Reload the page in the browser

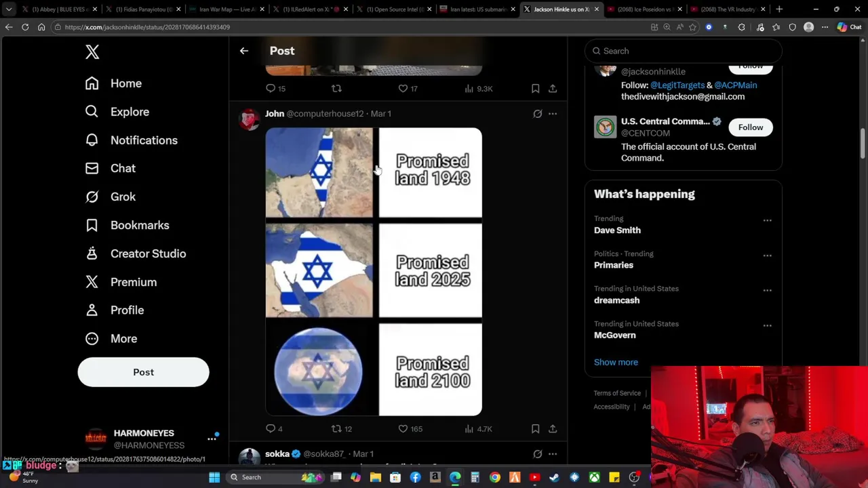coord(25,27)
